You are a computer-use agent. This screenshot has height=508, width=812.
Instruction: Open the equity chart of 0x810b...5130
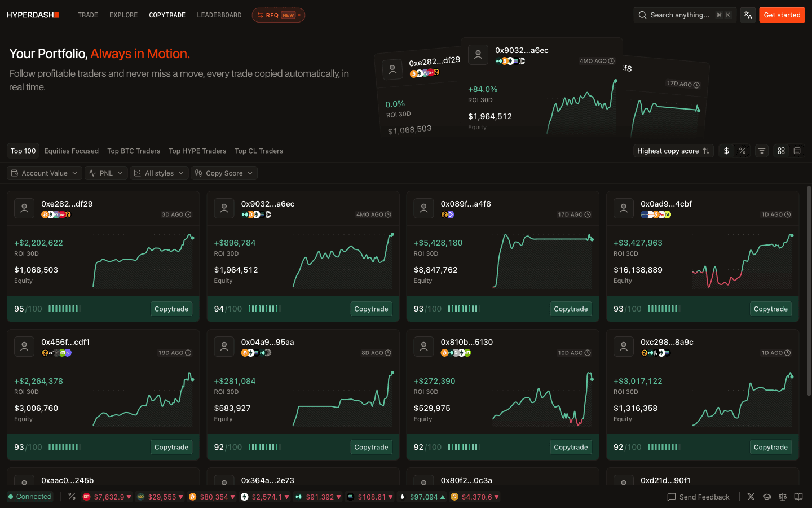point(542,398)
